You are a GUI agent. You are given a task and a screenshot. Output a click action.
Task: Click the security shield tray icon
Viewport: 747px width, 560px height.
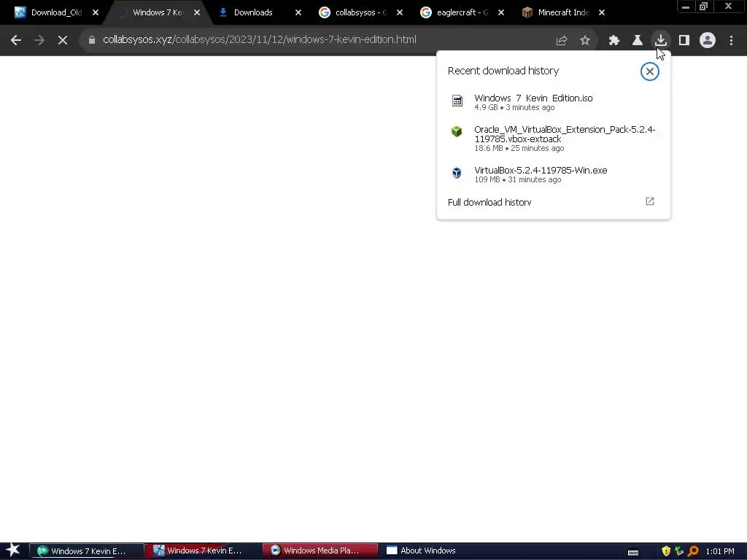point(666,551)
